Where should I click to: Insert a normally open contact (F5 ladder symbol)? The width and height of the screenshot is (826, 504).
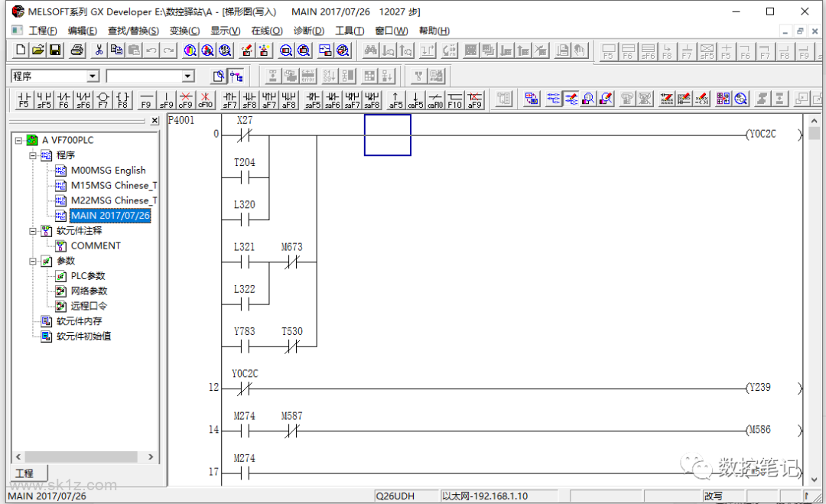pyautogui.click(x=24, y=99)
